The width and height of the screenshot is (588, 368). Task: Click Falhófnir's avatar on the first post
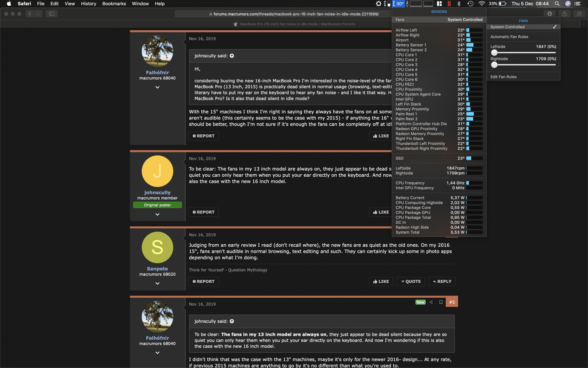point(157,51)
